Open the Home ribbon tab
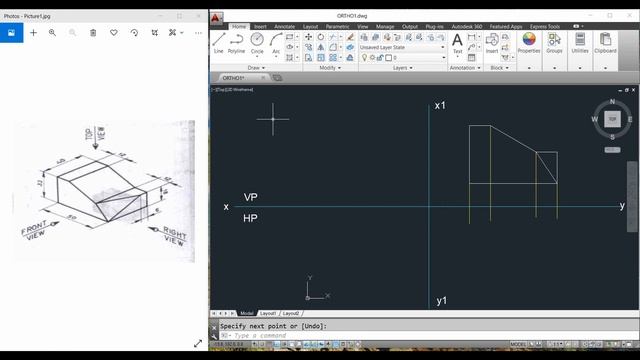Screen dimensions: 640x360 239,27
